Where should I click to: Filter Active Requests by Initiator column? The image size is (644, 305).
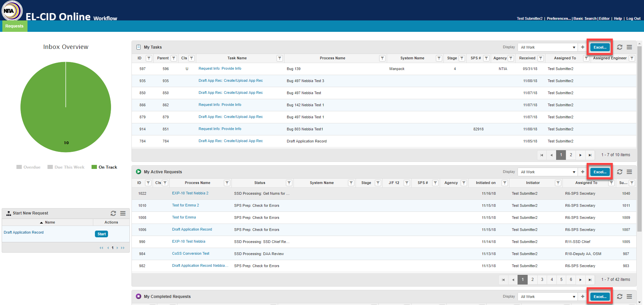click(558, 183)
